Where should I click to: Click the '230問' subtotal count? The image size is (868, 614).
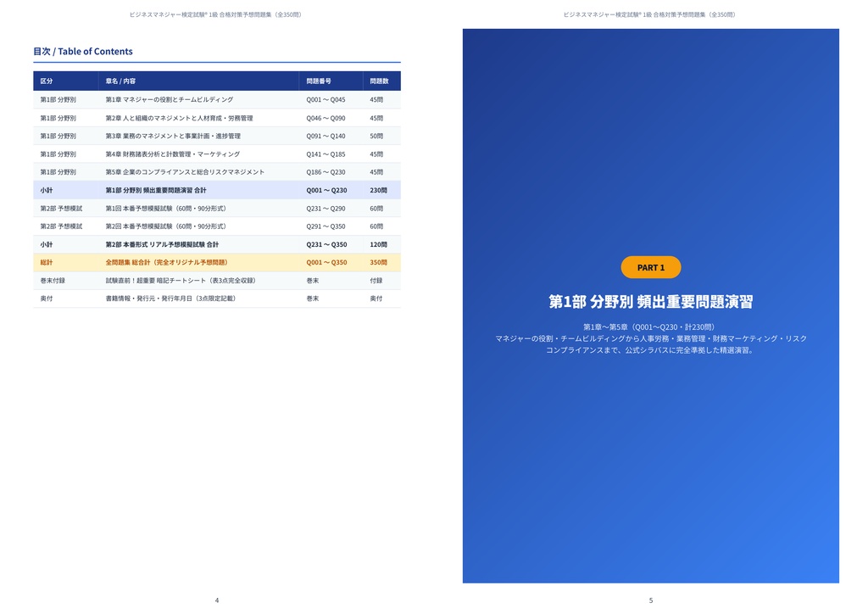coord(379,190)
